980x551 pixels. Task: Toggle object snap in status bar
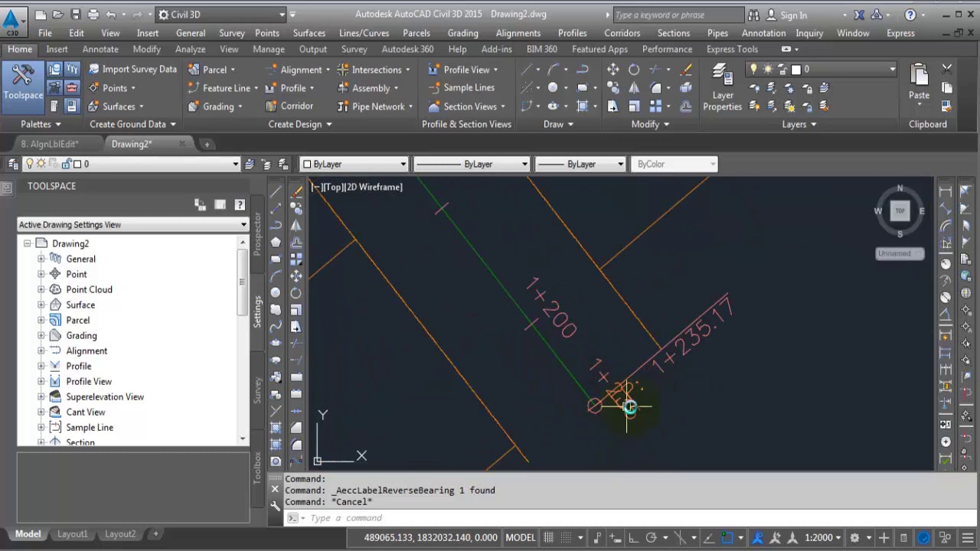[x=727, y=537]
